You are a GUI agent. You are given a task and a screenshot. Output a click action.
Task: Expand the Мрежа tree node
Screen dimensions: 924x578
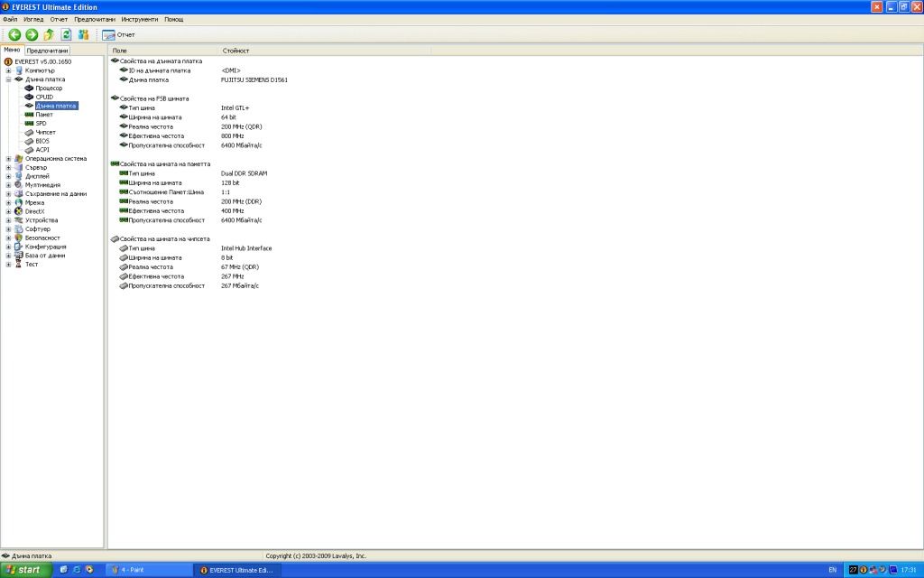tap(8, 203)
